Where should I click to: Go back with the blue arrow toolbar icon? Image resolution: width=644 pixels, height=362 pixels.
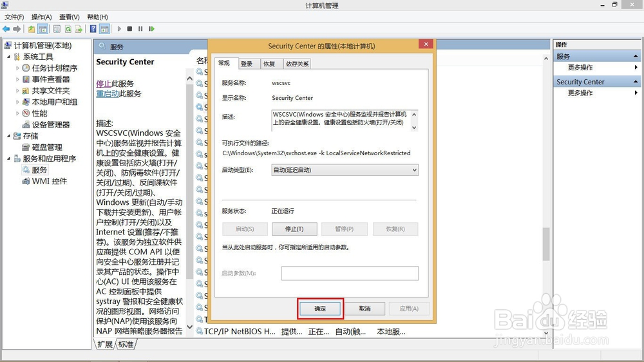[x=6, y=29]
